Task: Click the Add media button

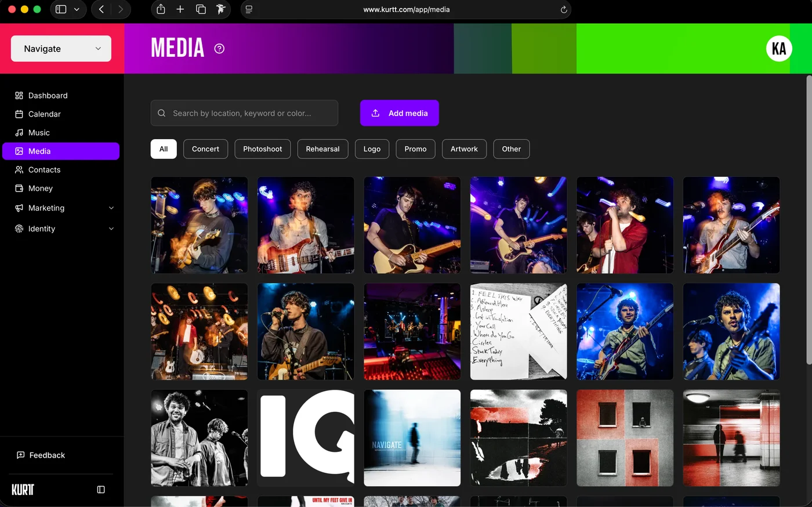Action: [400, 113]
